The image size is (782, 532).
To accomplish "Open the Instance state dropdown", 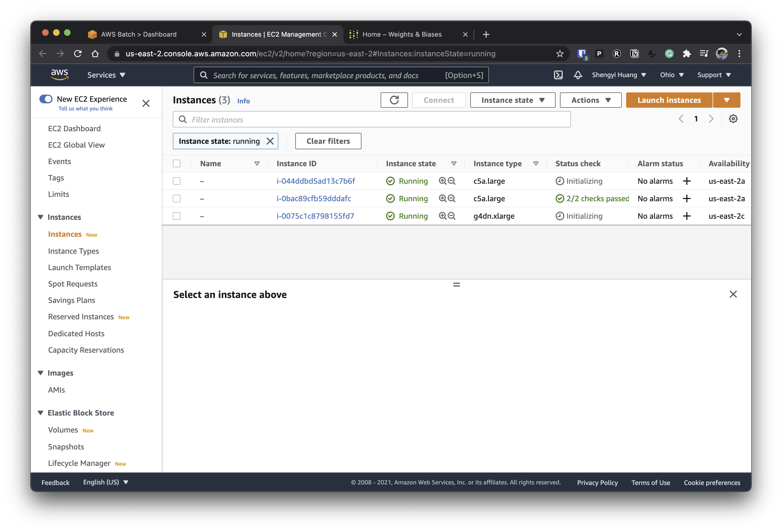I will click(x=512, y=100).
